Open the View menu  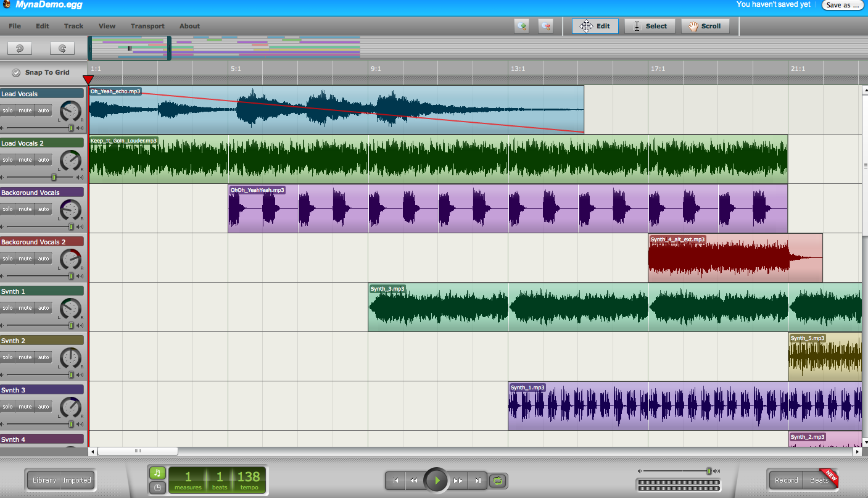107,26
